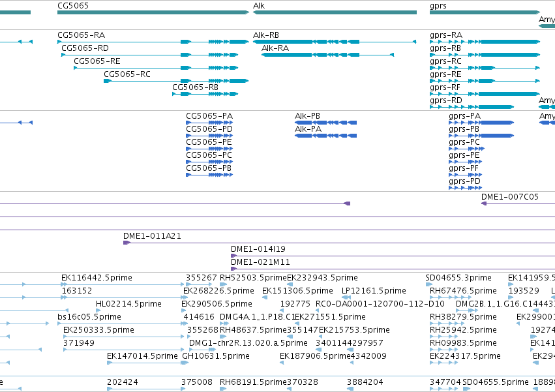The width and height of the screenshot is (555, 392).
Task: Click the EK250333.5prime EST label
Action: (x=98, y=331)
